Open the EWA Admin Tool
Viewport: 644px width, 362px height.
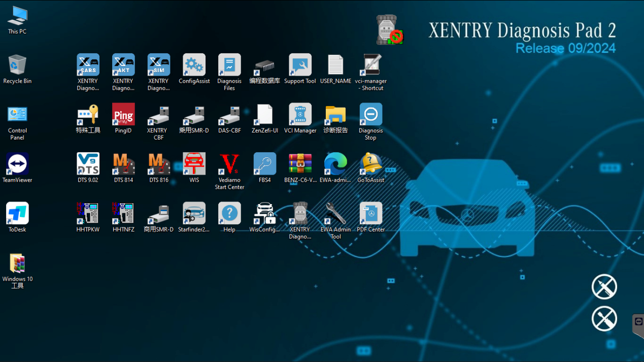pos(335,213)
